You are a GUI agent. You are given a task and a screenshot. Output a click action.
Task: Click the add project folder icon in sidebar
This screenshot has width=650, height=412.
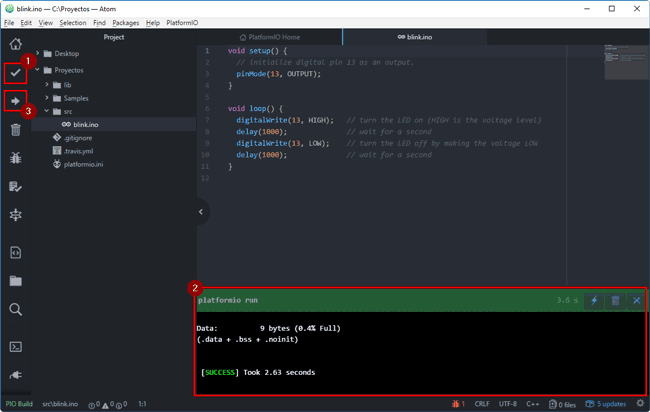point(15,281)
